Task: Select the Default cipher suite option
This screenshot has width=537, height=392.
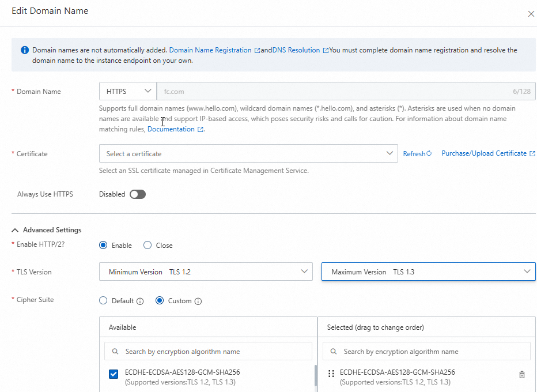Action: point(104,300)
